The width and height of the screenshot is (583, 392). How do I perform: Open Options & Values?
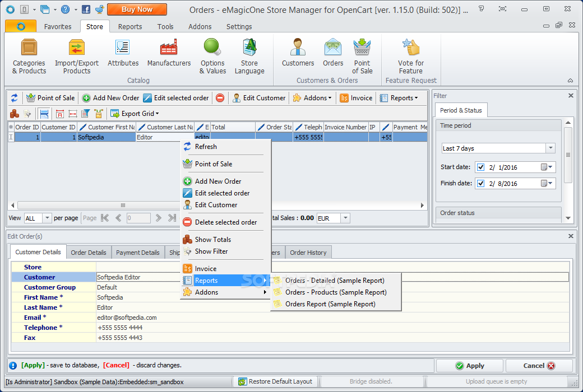pyautogui.click(x=212, y=57)
